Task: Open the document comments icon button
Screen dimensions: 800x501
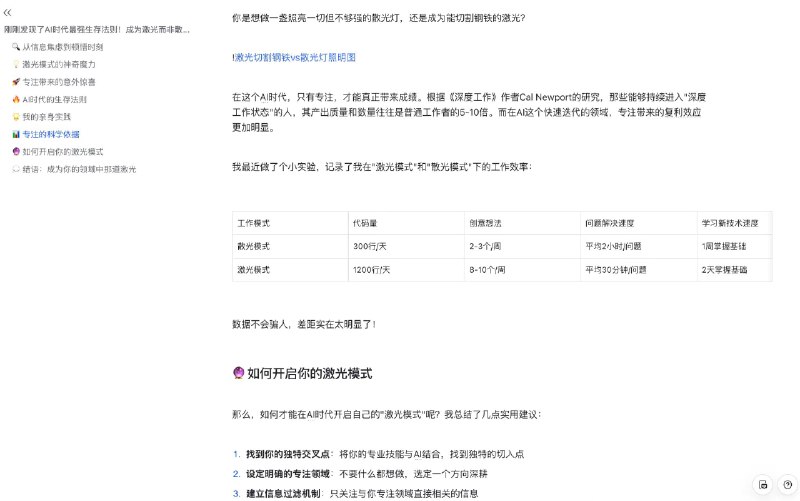Action: pyautogui.click(x=763, y=485)
